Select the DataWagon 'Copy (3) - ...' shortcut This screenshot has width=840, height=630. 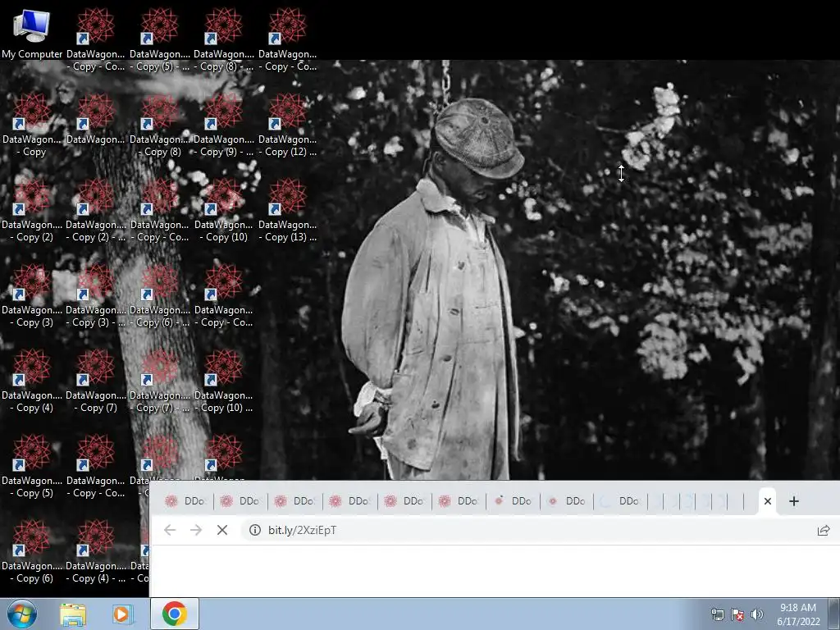click(x=95, y=296)
